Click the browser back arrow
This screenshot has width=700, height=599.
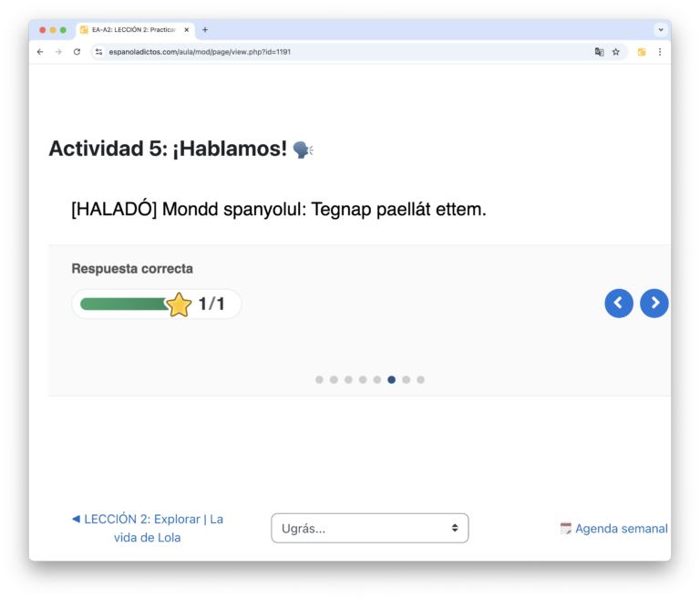[40, 52]
